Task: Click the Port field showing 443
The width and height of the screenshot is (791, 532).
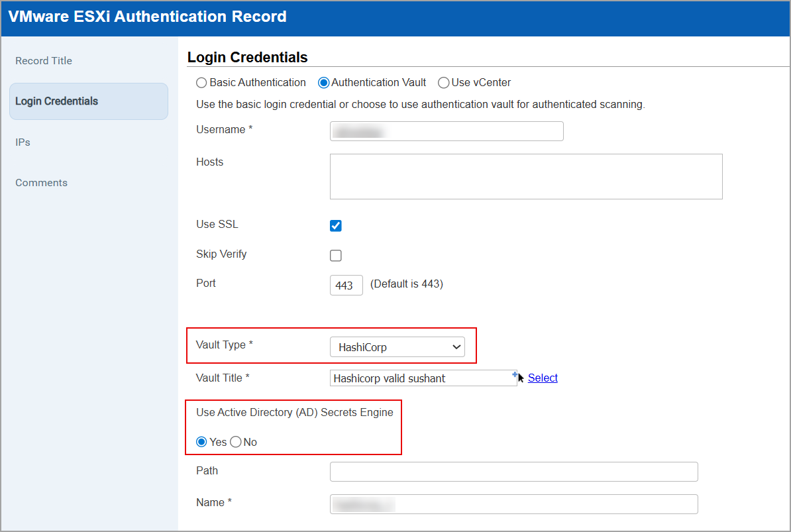Action: point(346,285)
